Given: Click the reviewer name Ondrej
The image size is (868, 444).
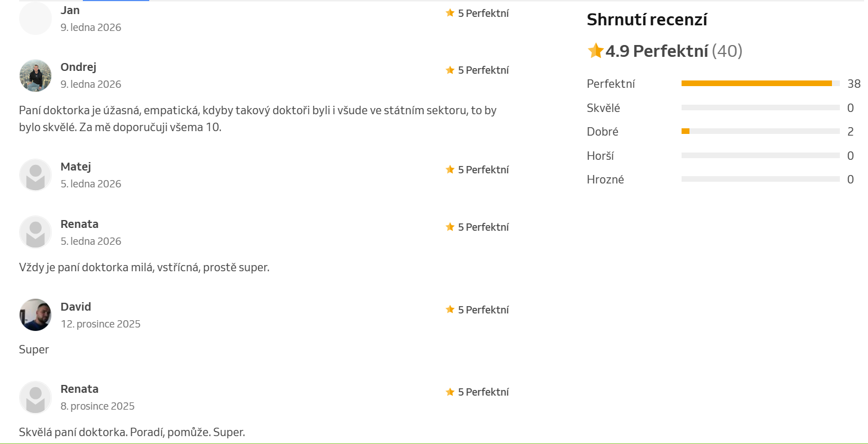Looking at the screenshot, I should 78,67.
